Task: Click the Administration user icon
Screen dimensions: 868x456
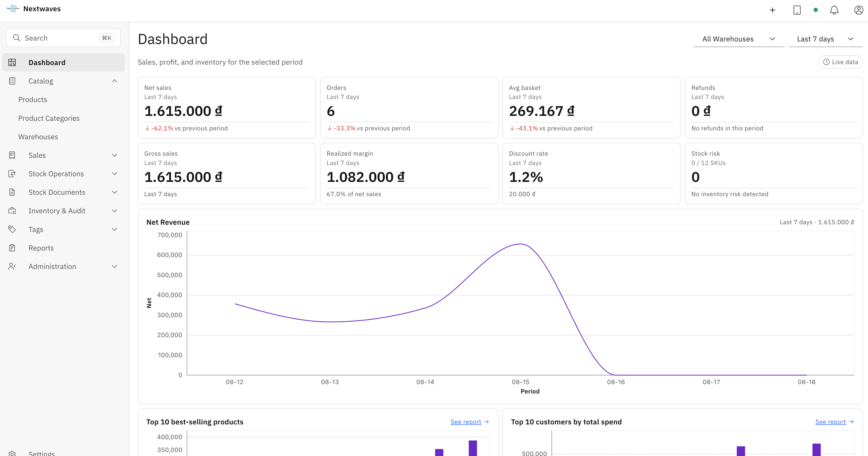Action: point(12,266)
